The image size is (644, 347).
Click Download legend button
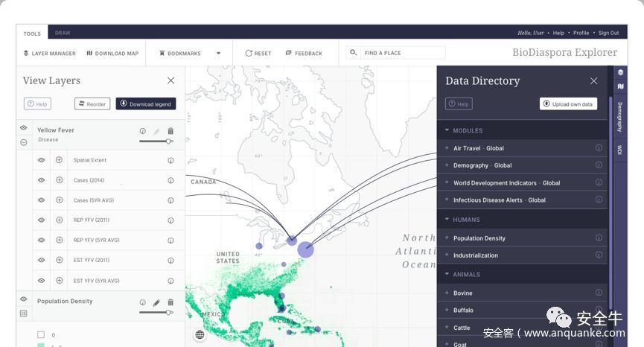point(146,104)
